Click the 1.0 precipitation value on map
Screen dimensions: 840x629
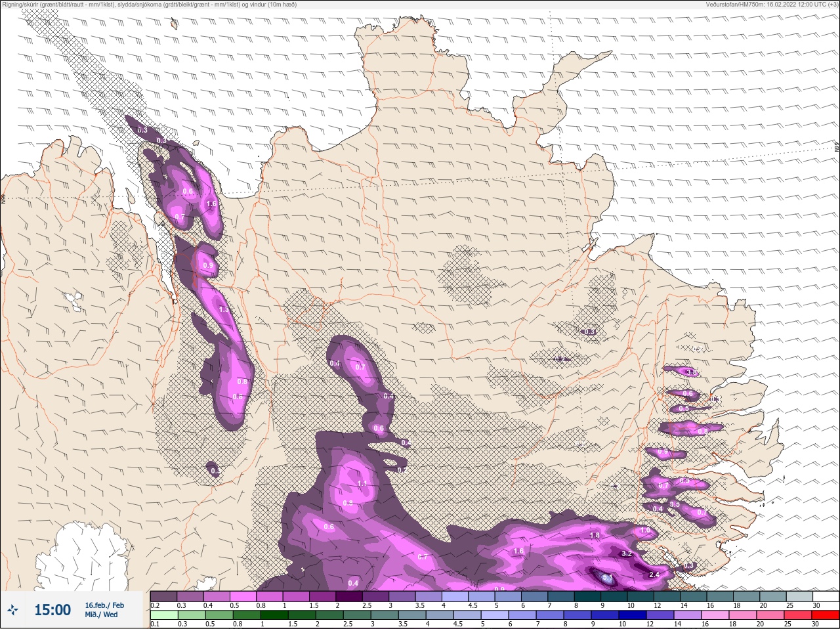[x=645, y=530]
